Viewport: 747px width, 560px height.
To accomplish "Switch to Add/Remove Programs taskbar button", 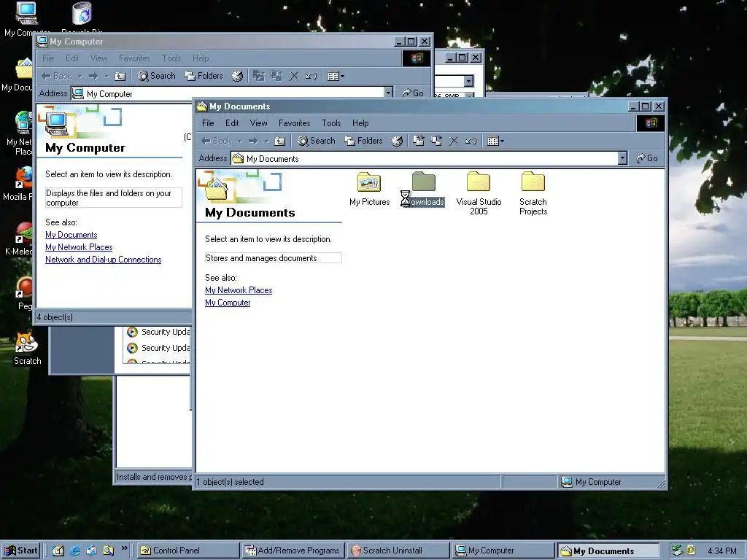I will click(x=293, y=551).
